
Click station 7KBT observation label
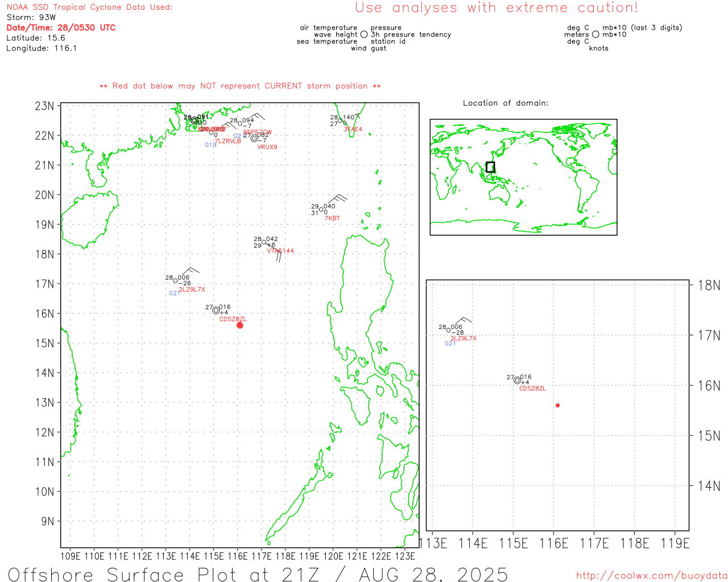click(332, 218)
